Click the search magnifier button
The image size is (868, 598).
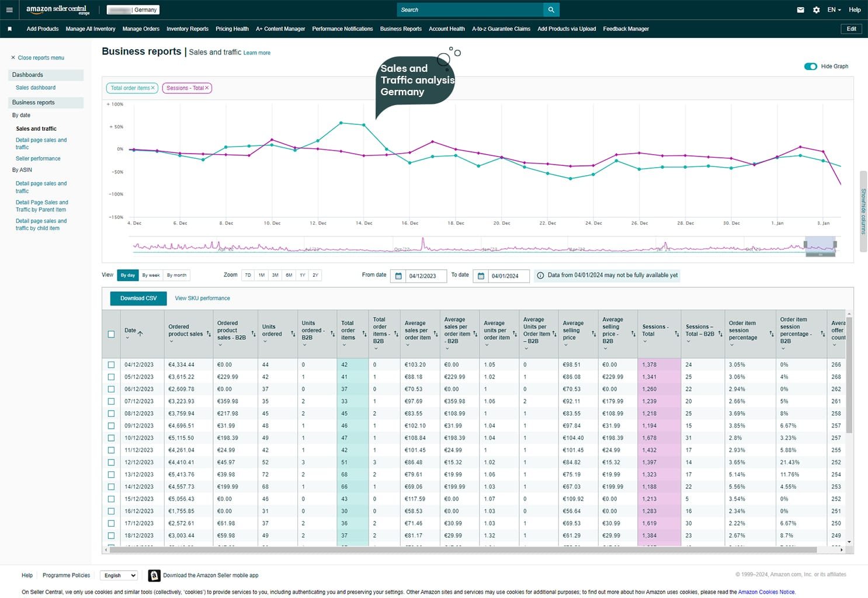(551, 10)
